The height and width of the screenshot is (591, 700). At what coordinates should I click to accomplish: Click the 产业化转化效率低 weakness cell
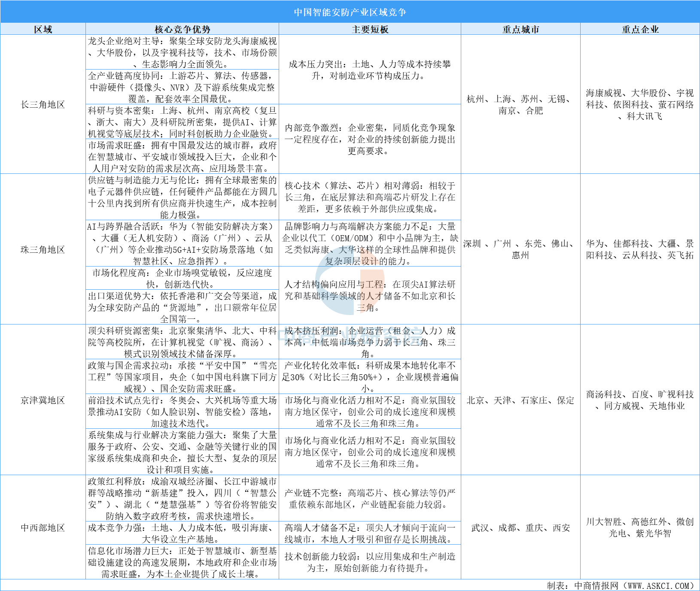click(370, 377)
